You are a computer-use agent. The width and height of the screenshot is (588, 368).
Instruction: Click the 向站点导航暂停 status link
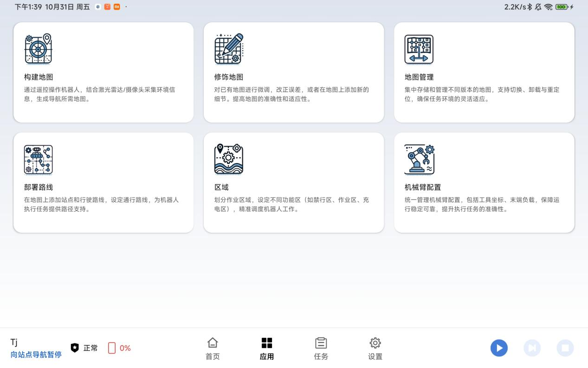(x=36, y=355)
